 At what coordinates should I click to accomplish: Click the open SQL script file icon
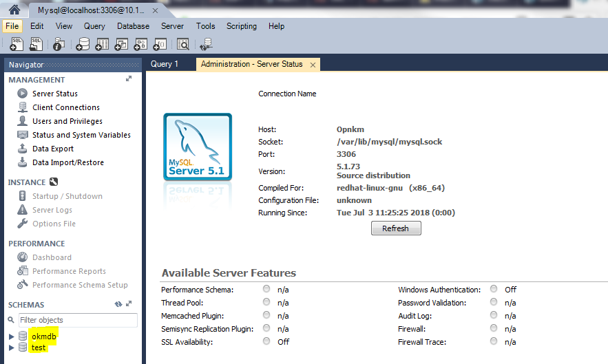(36, 45)
